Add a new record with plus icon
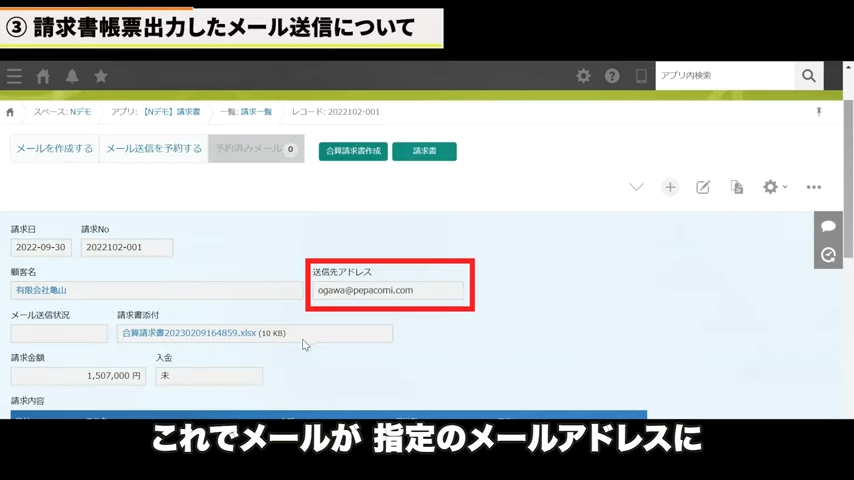This screenshot has height=480, width=854. (670, 187)
